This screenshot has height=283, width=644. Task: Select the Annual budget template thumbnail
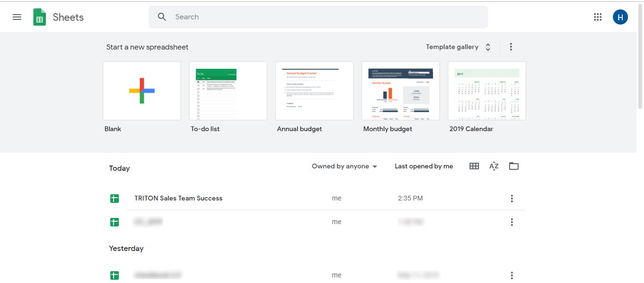pyautogui.click(x=314, y=91)
